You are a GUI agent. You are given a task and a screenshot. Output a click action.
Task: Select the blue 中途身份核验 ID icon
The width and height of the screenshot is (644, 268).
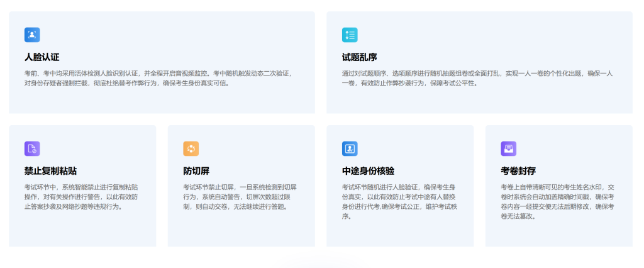click(x=350, y=148)
